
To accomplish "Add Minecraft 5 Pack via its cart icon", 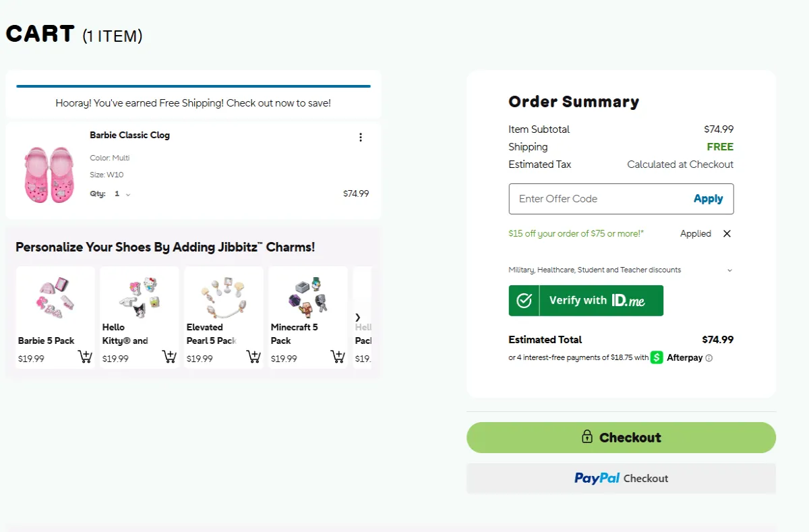I will pyautogui.click(x=338, y=358).
